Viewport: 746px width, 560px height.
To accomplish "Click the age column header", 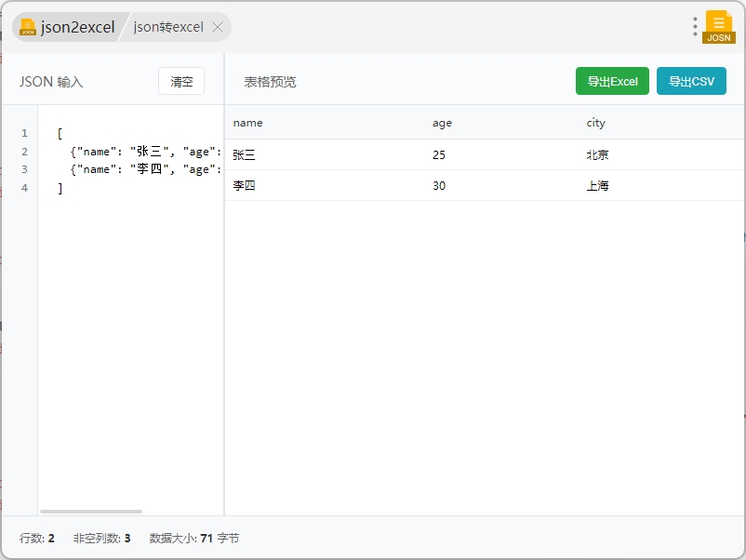I will pyautogui.click(x=442, y=123).
